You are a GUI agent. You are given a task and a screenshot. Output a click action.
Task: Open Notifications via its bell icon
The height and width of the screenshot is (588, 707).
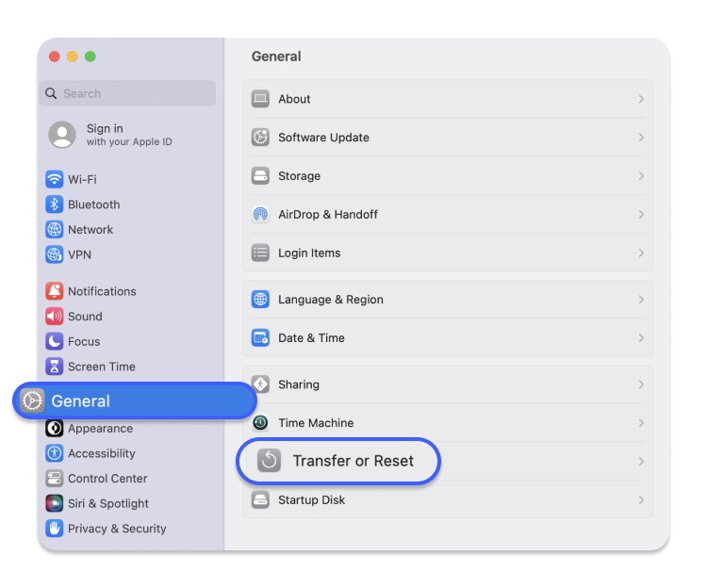click(x=54, y=291)
